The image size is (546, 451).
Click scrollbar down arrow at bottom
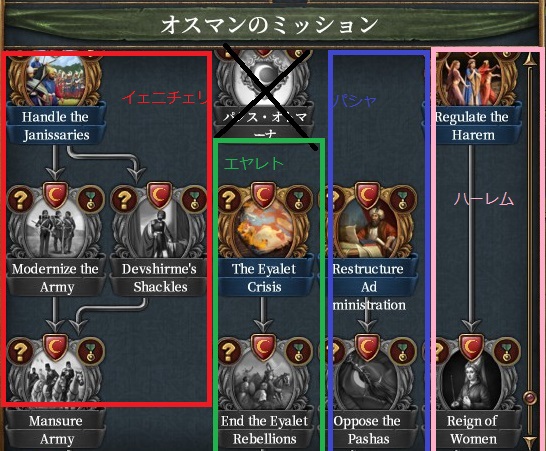pyautogui.click(x=530, y=442)
